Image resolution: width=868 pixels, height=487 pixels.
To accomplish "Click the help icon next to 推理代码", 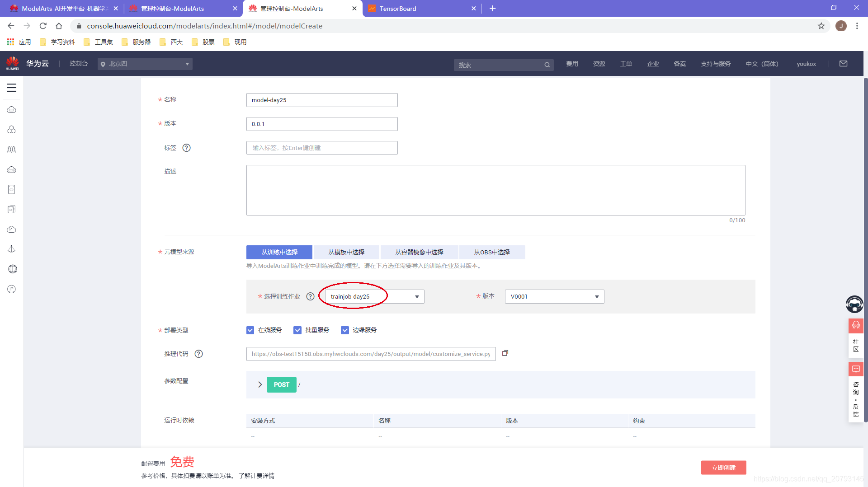I will (x=198, y=354).
